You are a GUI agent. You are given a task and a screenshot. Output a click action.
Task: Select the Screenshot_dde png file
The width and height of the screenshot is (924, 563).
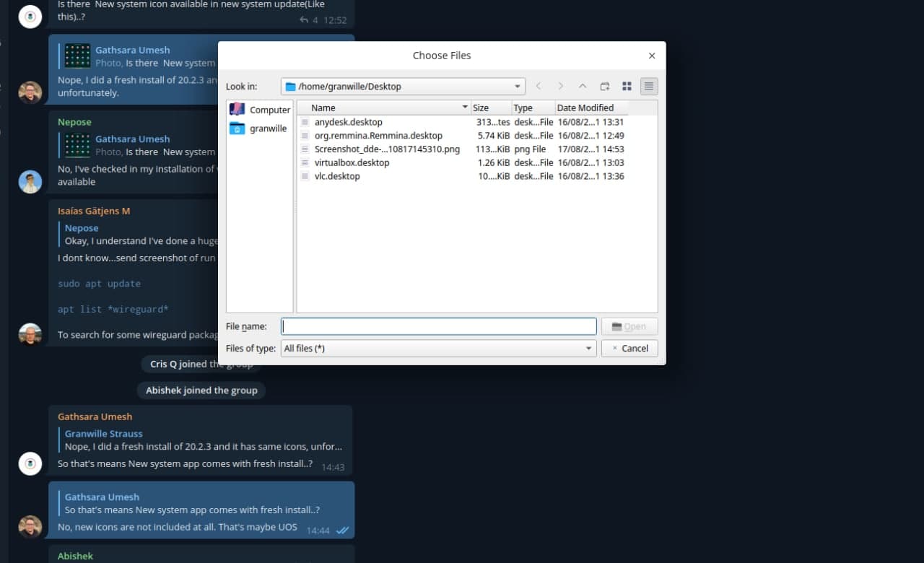(387, 149)
